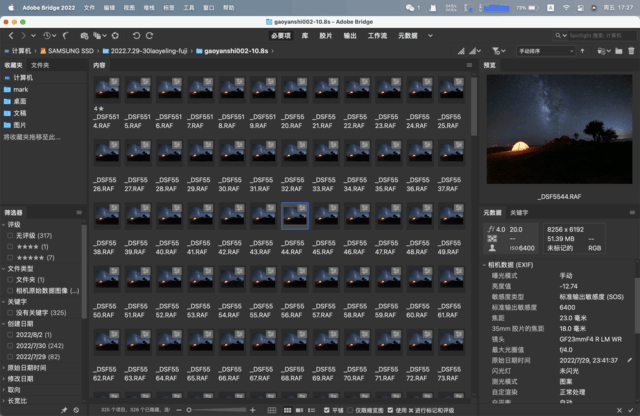Click the keep filter pin icon
The height and width of the screenshot is (416, 640).
(x=64, y=410)
